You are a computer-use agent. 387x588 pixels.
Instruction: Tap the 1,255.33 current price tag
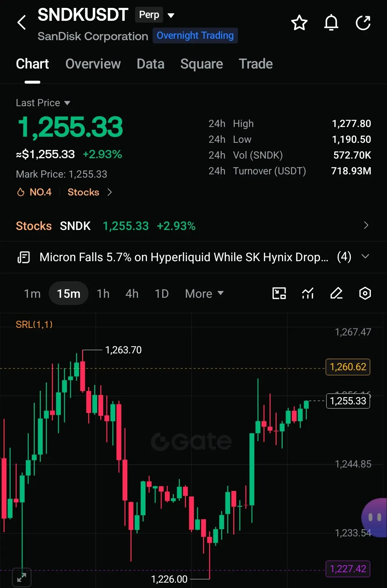coord(348,401)
